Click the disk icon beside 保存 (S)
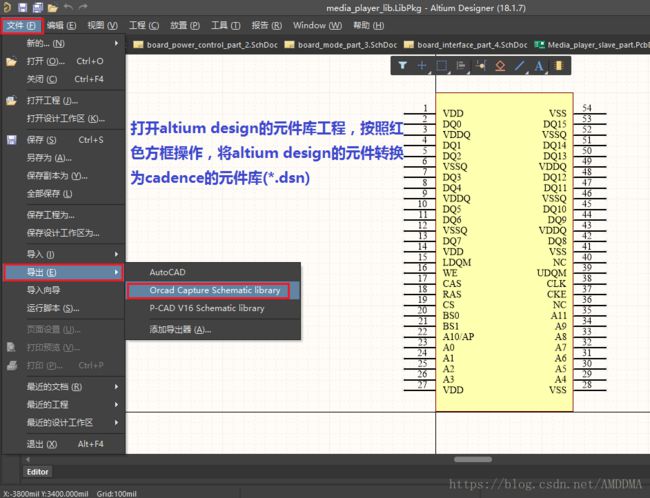The image size is (650, 498). pos(12,140)
